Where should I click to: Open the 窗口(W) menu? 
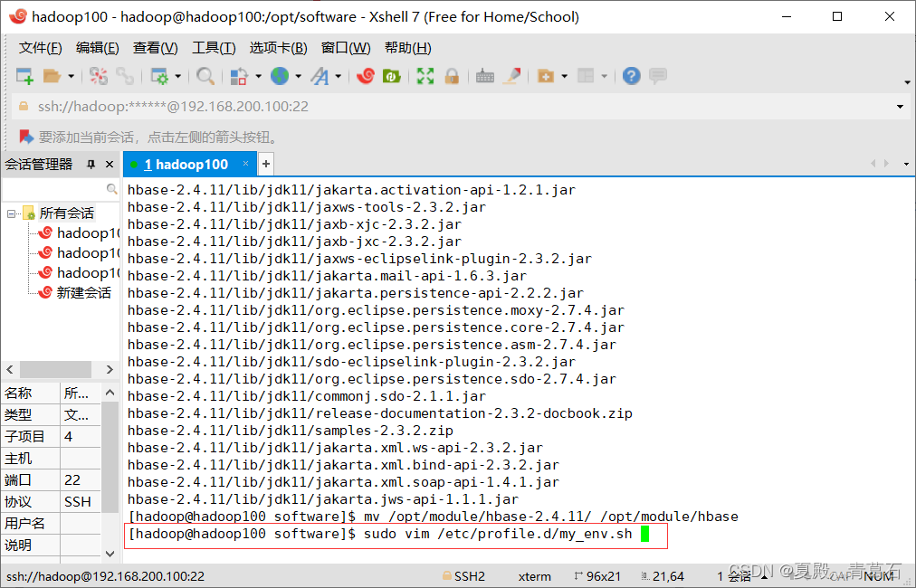coord(346,48)
